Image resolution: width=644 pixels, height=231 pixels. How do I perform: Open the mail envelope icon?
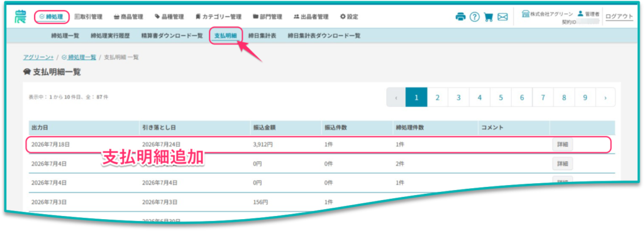pos(502,17)
